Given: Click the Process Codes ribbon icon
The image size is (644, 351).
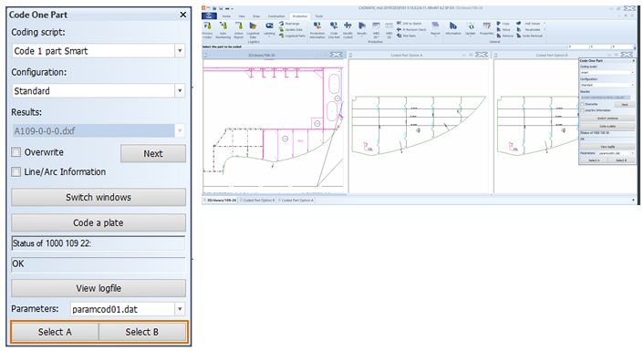Looking at the screenshot, I should 207,30.
